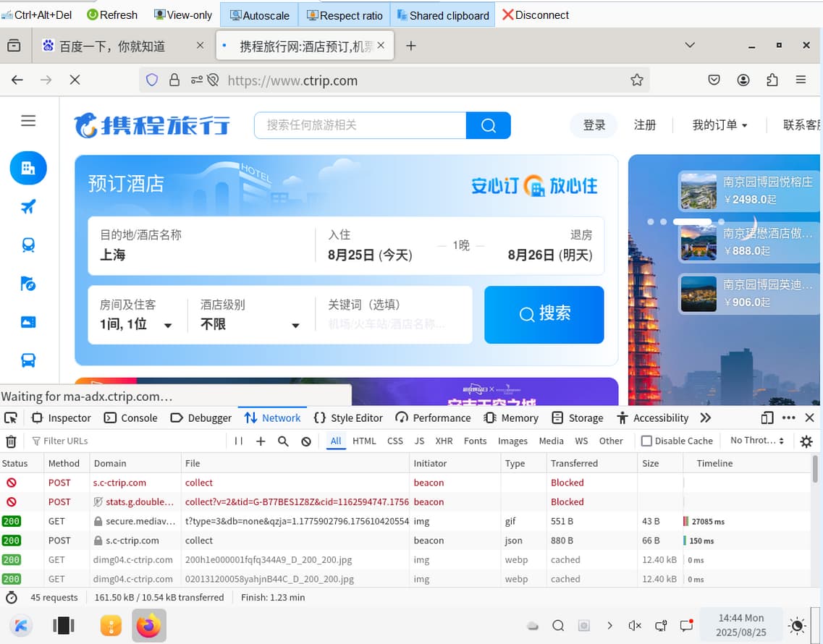
Task: Switch to the Console tab
Action: pyautogui.click(x=131, y=418)
